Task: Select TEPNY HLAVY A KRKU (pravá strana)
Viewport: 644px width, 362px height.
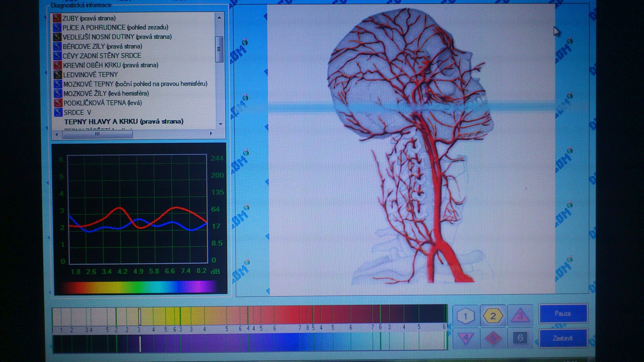Action: point(124,121)
